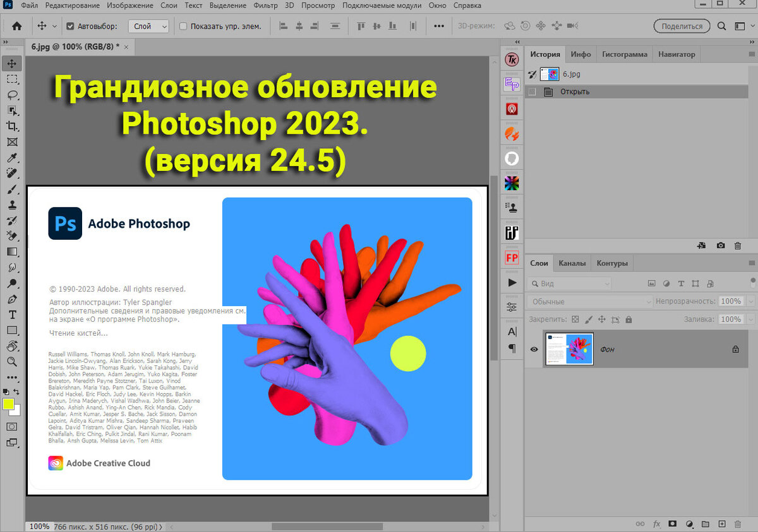Select the Zoom tool
This screenshot has height=532, width=758.
point(12,362)
